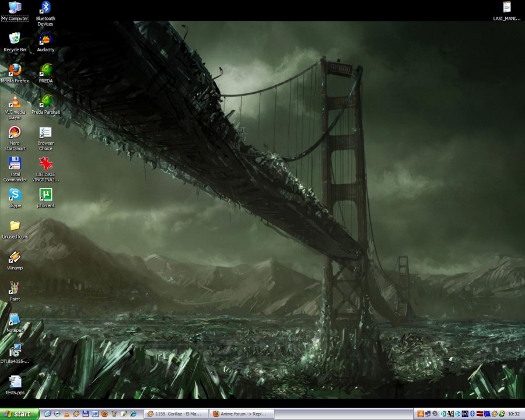Launch Microsoft Word from Quick Launch
525x420 pixels.
(x=95, y=414)
